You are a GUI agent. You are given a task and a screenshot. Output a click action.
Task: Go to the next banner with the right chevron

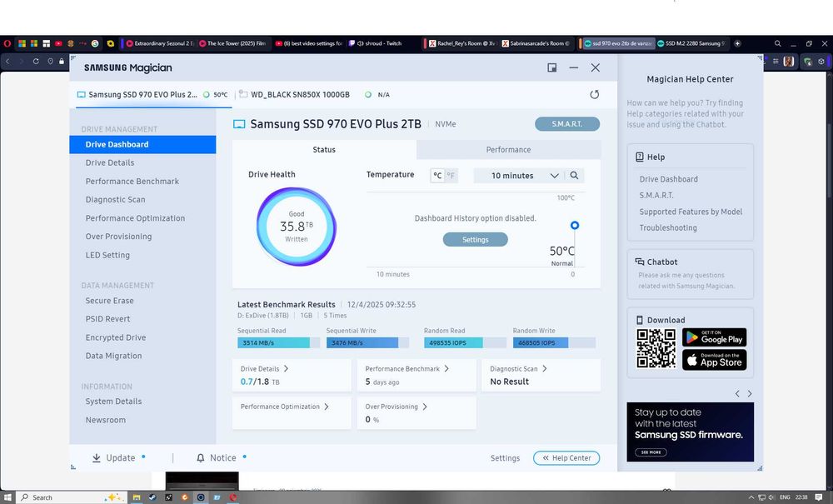coord(750,393)
